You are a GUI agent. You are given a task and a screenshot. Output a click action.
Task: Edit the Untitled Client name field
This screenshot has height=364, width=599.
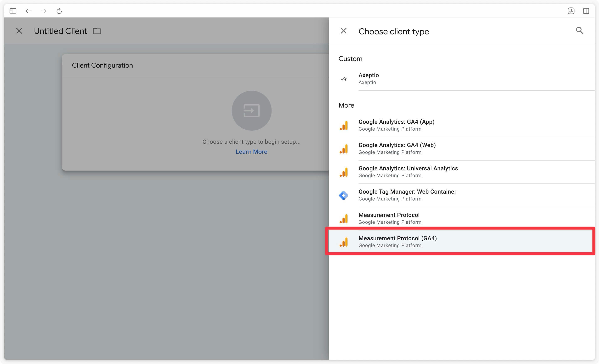pos(60,31)
